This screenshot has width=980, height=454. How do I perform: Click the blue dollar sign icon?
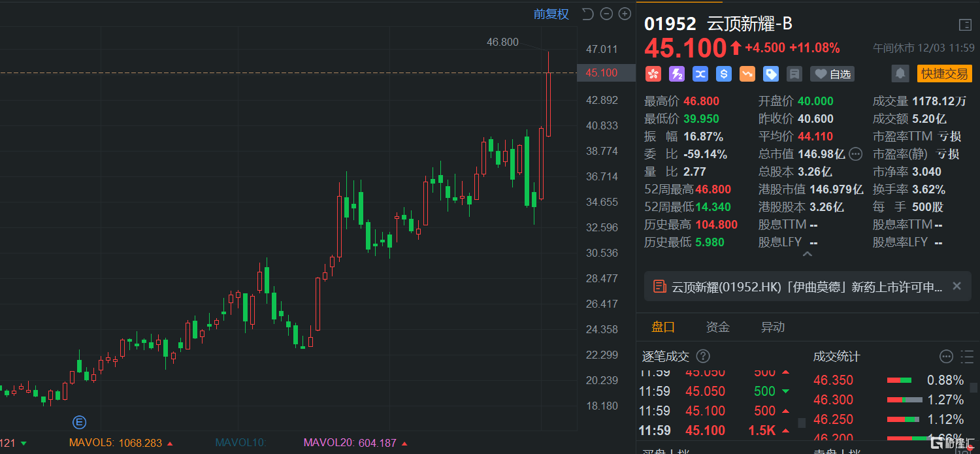point(724,74)
